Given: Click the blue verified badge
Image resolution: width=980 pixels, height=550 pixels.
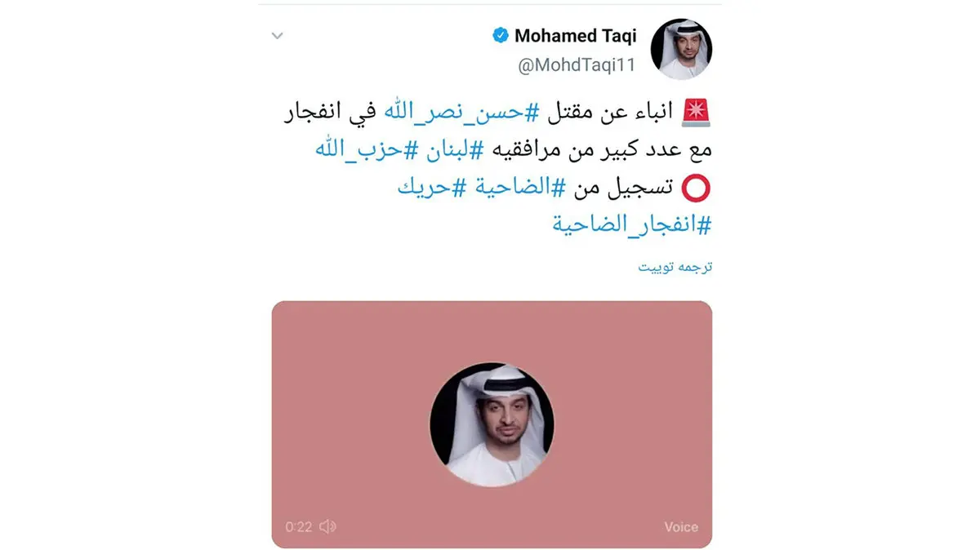Looking at the screenshot, I should 500,35.
